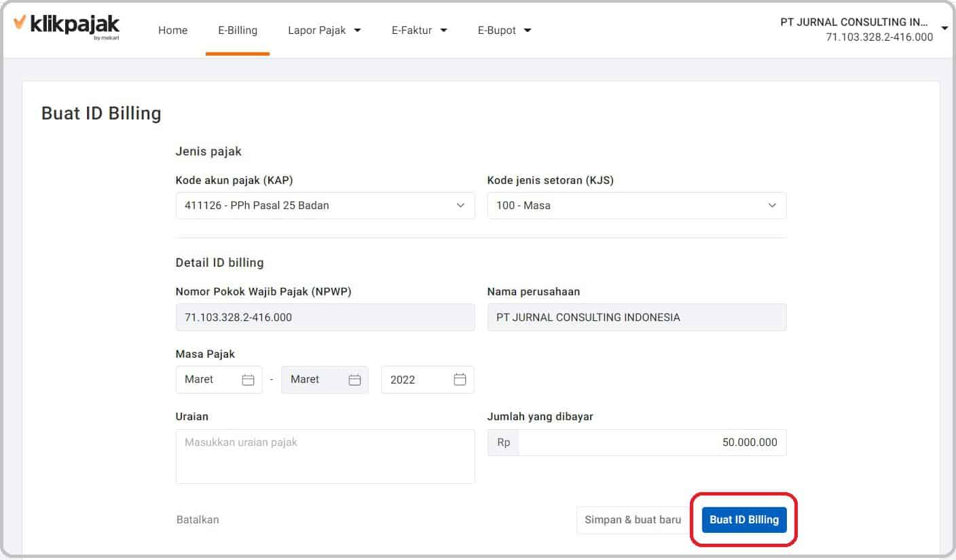Open the ending Masa Pajak month field
Image resolution: width=956 pixels, height=560 pixels.
tap(325, 379)
